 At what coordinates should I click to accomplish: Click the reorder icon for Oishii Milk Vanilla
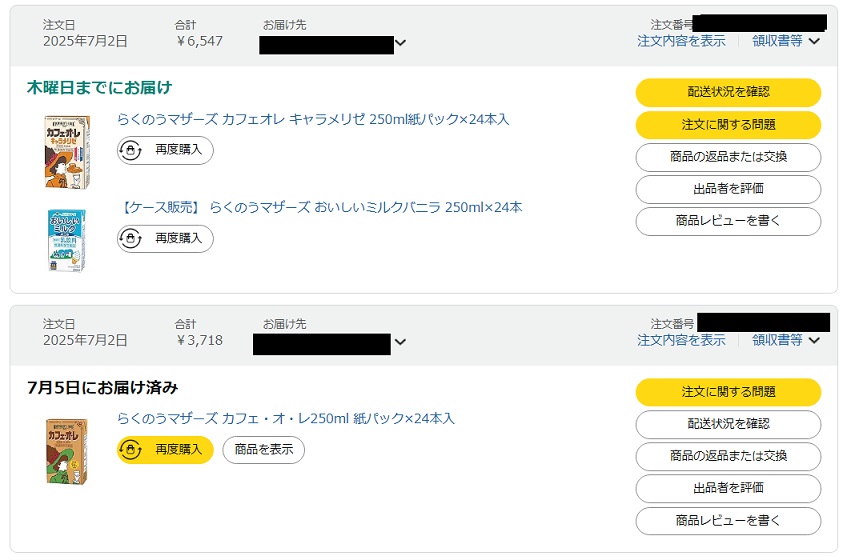tap(130, 238)
